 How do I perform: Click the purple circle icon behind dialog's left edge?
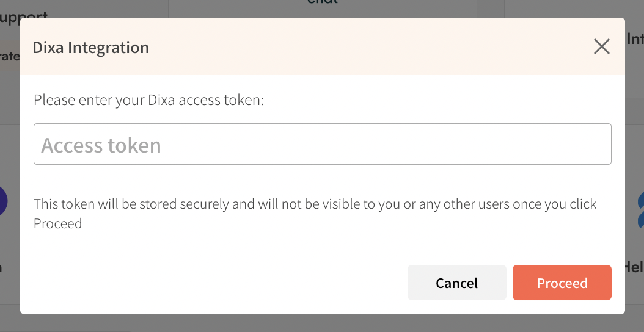(4, 201)
